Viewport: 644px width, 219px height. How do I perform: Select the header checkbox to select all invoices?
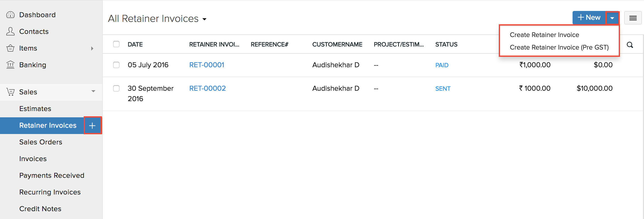pos(116,44)
